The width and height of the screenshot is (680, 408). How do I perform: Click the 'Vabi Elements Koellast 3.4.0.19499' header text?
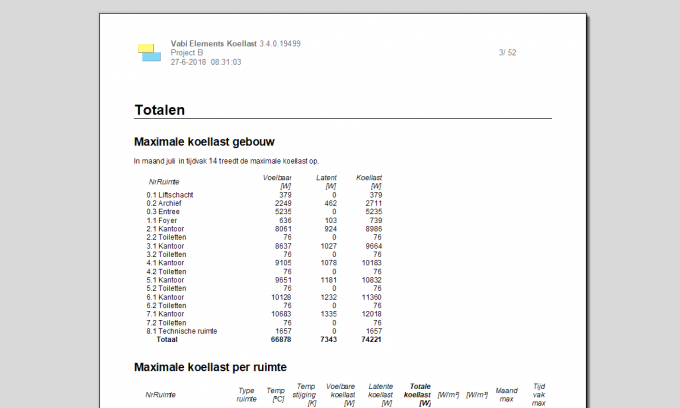pos(235,43)
